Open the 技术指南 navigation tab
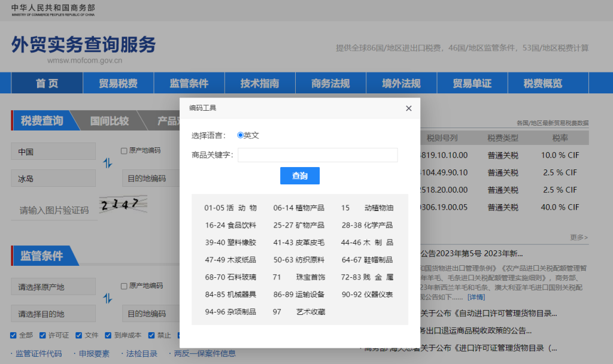The height and width of the screenshot is (364, 613). (260, 83)
